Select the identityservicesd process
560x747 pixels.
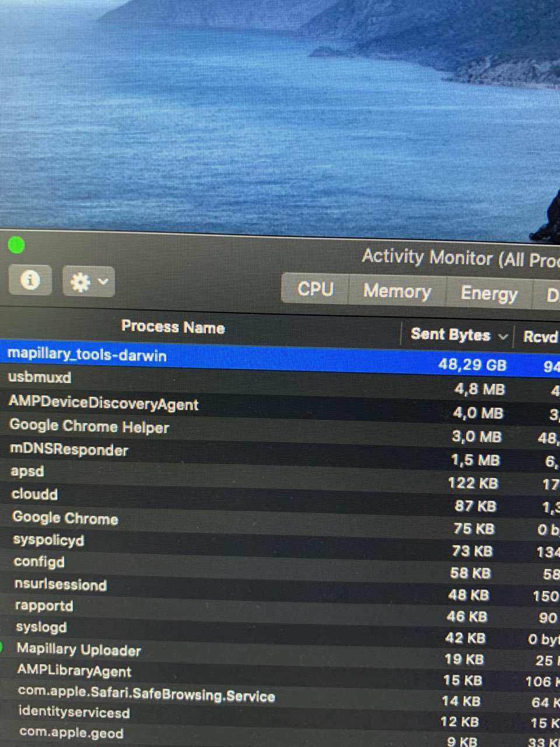tap(74, 712)
